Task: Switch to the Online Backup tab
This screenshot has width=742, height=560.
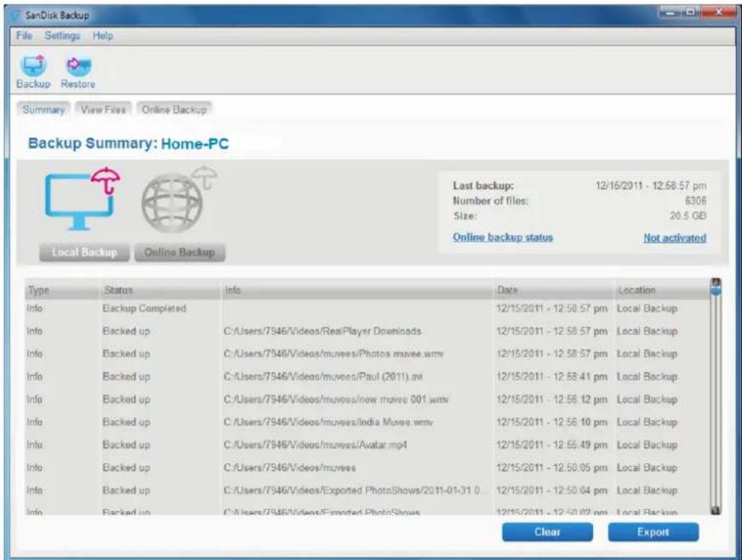Action: pos(175,110)
